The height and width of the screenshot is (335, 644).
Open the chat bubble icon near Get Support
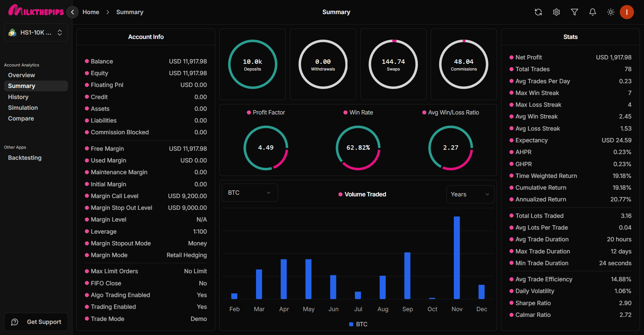coord(14,322)
